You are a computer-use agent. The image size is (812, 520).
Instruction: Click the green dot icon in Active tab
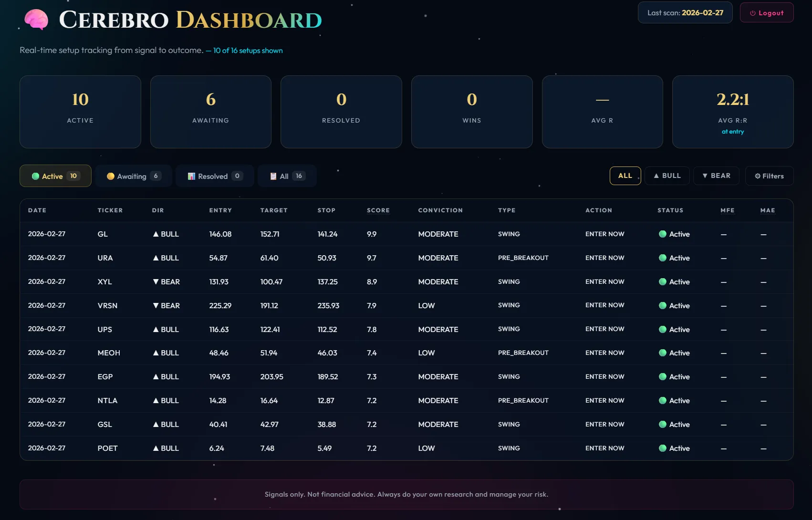pos(35,176)
